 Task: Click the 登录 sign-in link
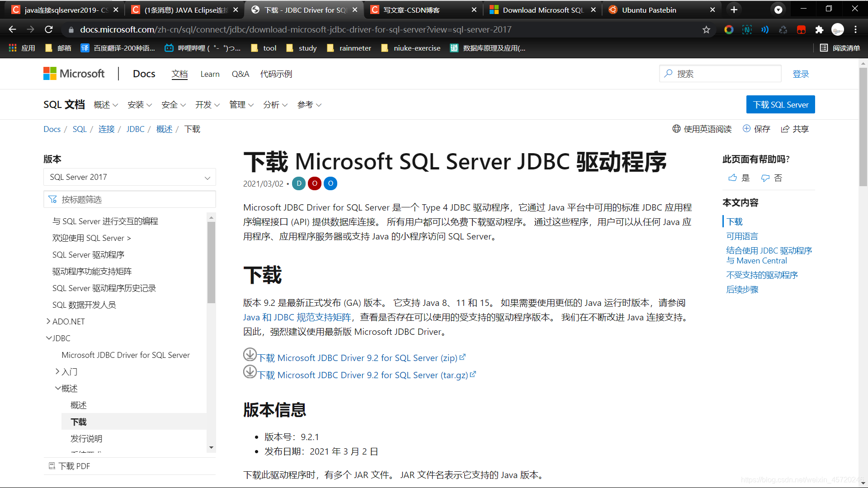[x=801, y=74]
